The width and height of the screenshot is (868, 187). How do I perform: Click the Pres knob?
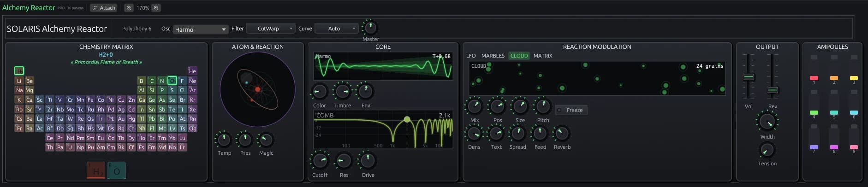coord(245,140)
